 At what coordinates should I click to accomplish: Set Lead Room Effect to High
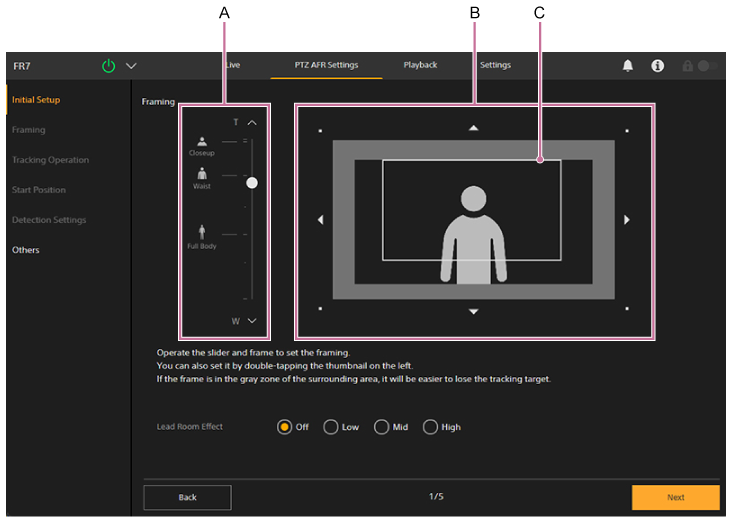pos(431,427)
